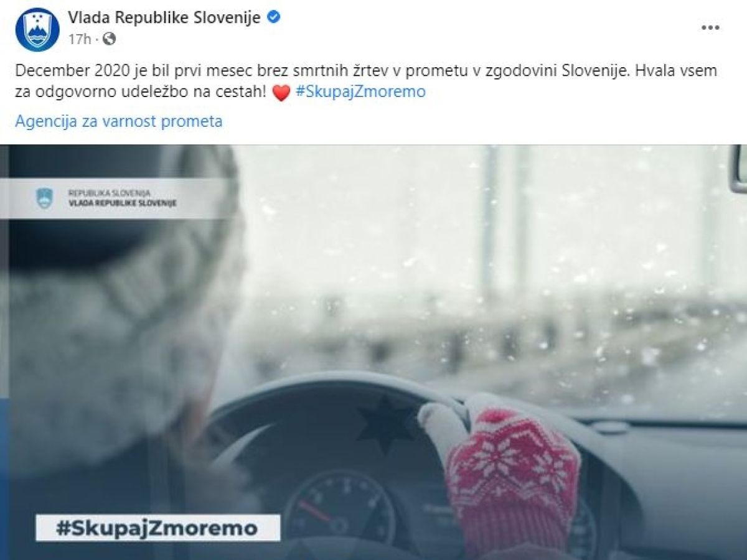Click the rearview mirror corner in photo
Screen dimensions: 747x560
click(738, 169)
